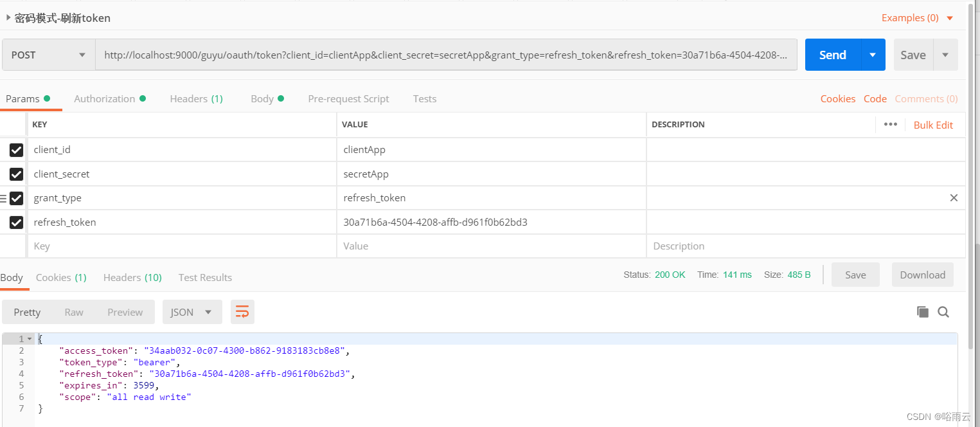Click the secretApp value cell
This screenshot has height=427, width=980.
click(492, 174)
